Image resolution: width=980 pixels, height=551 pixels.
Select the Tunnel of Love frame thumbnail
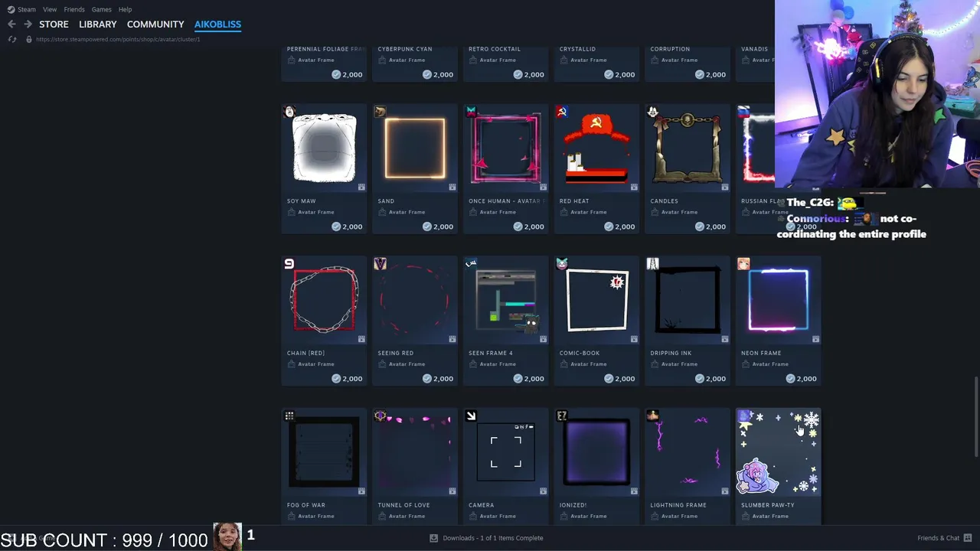click(x=415, y=452)
